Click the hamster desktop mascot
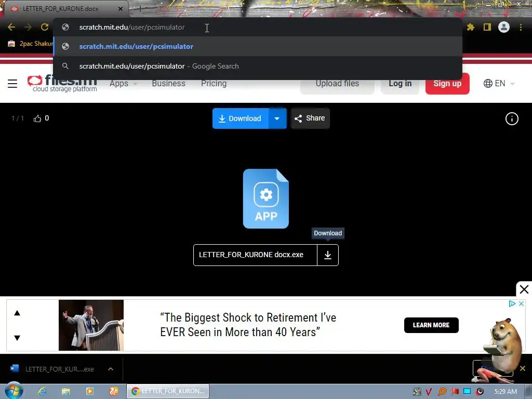This screenshot has height=399, width=532. click(x=503, y=346)
